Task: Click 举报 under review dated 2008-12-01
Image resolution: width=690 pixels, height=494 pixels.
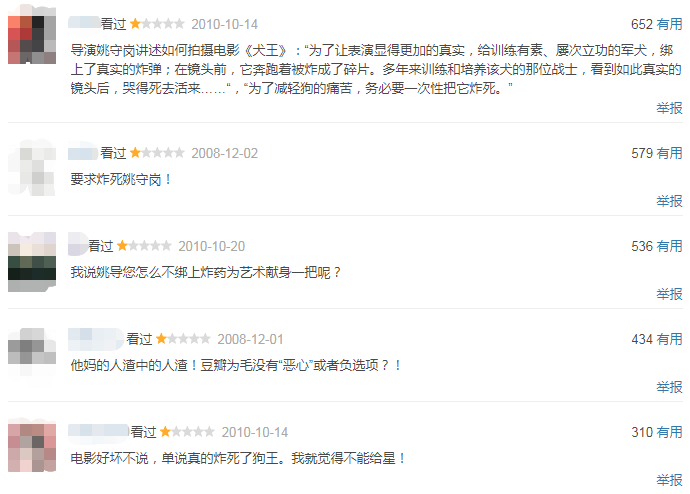Action: point(669,387)
